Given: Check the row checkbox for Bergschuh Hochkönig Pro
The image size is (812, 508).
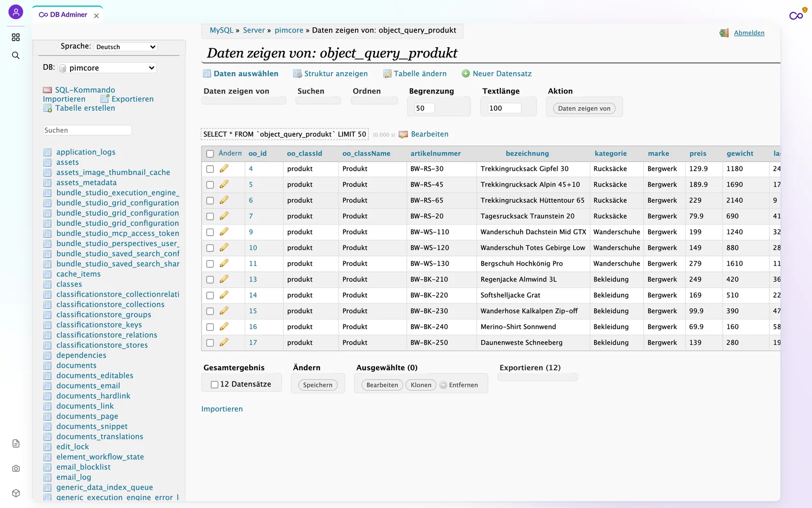Looking at the screenshot, I should (x=210, y=264).
